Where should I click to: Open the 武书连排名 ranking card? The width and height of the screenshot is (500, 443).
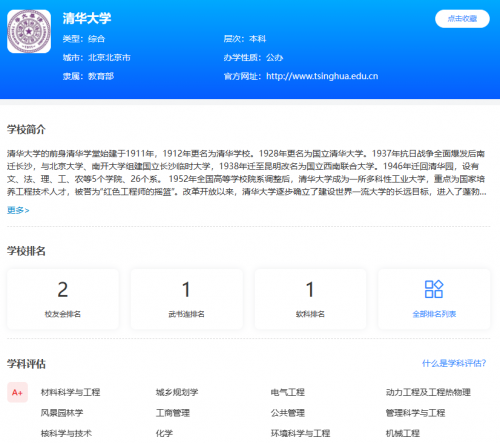coord(186,299)
